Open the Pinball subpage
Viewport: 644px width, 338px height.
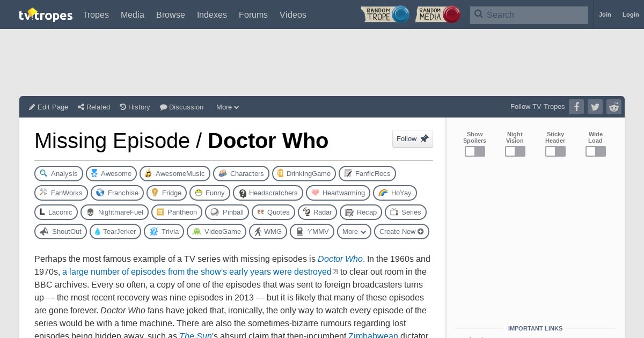227,212
